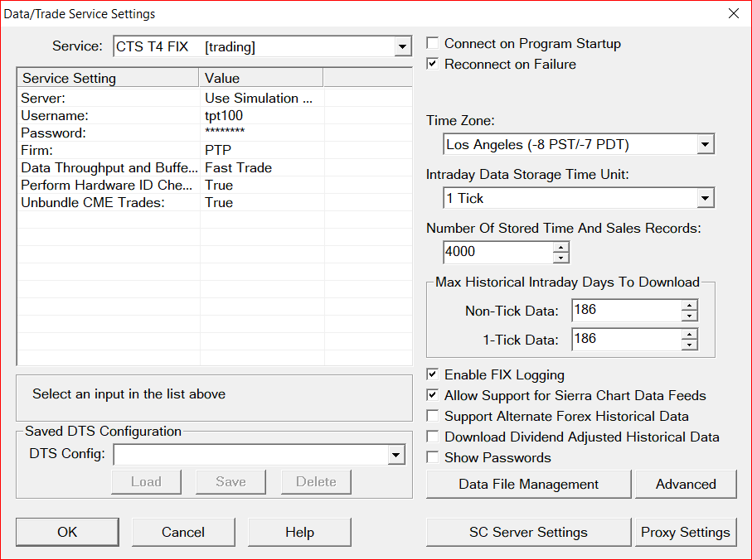The height and width of the screenshot is (560, 752).
Task: Open Proxy Settings
Action: (x=686, y=532)
